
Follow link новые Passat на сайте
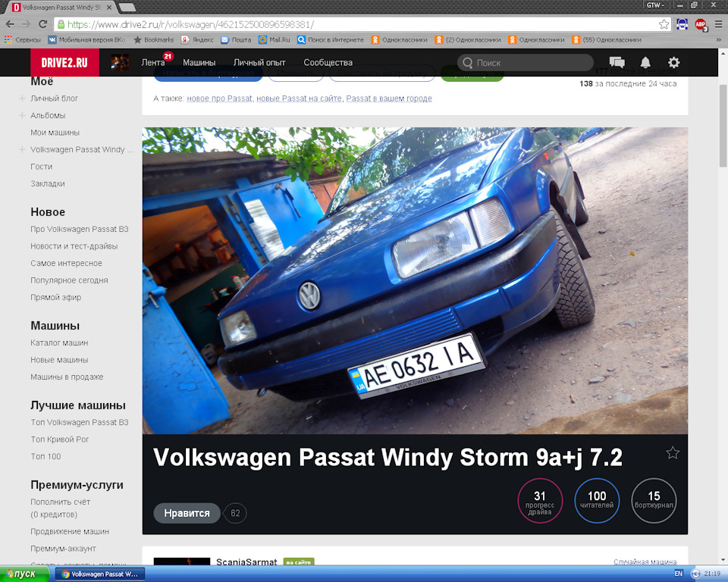coord(299,99)
